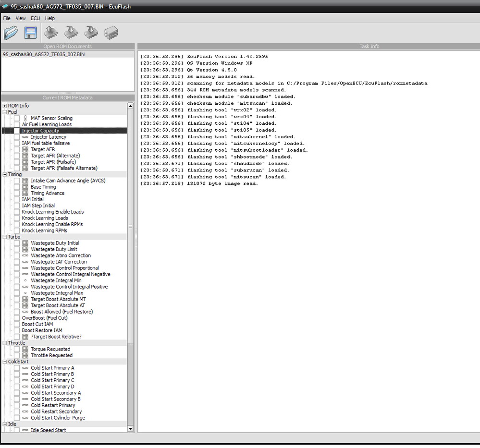This screenshot has width=480, height=448.
Task: Click the grid icon beside Torque Requested
Action: pyautogui.click(x=25, y=349)
